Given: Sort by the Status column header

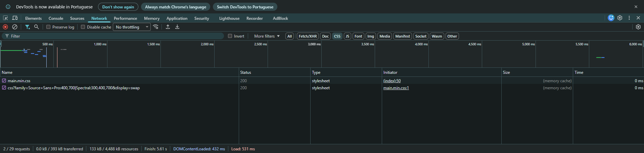Looking at the screenshot, I should tap(275, 72).
